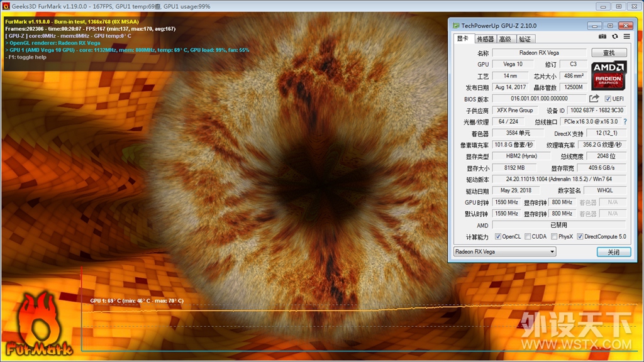644x362 pixels.
Task: Minimize the GPU-Z window
Action: pyautogui.click(x=594, y=25)
